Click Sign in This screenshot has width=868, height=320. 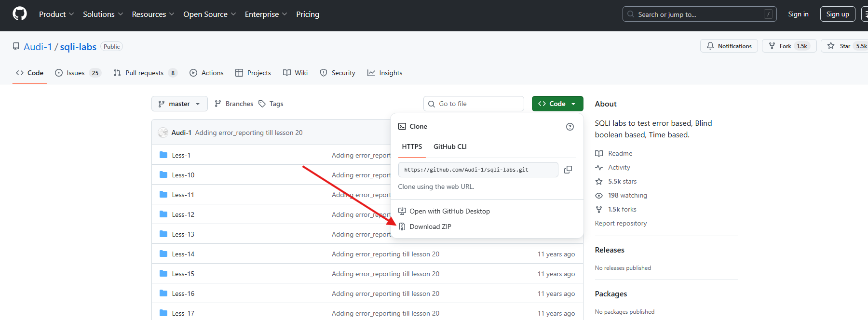(x=798, y=14)
